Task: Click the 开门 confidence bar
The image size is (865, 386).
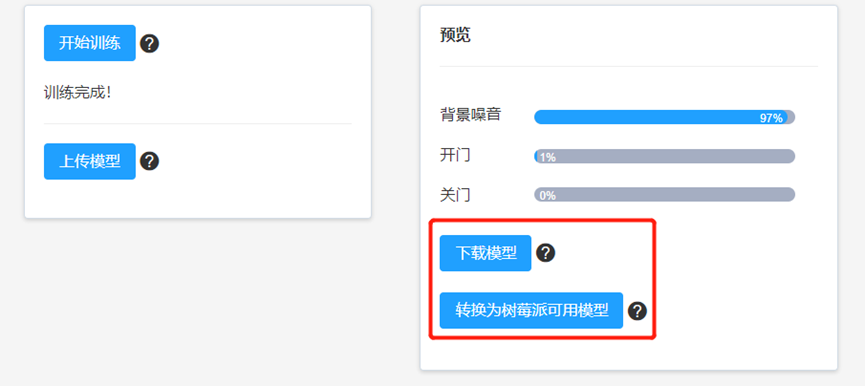Action: click(x=664, y=156)
